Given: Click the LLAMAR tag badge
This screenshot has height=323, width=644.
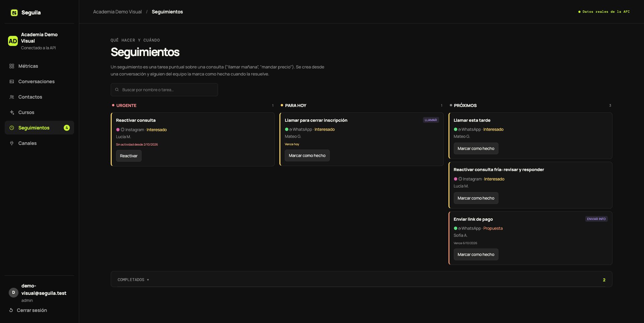Looking at the screenshot, I should [431, 120].
